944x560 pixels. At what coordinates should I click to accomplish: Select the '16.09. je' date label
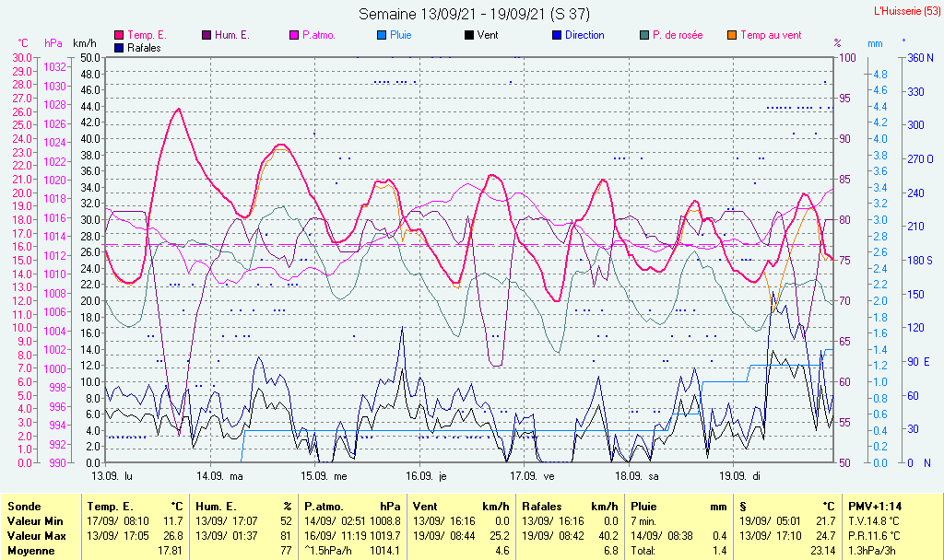(426, 476)
